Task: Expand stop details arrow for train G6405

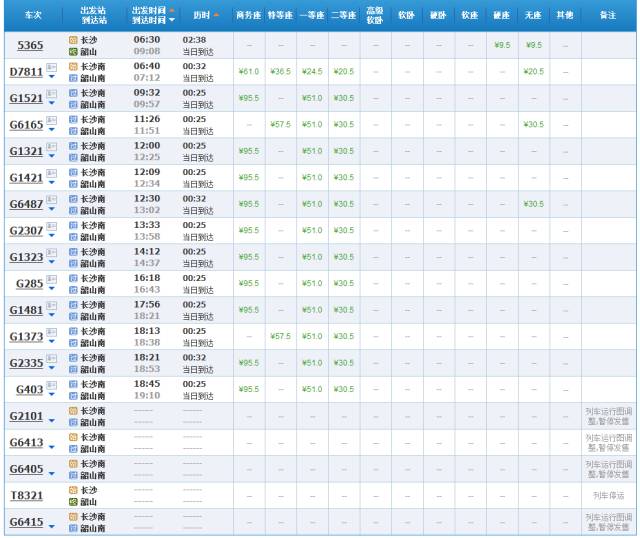Action: 51,474
